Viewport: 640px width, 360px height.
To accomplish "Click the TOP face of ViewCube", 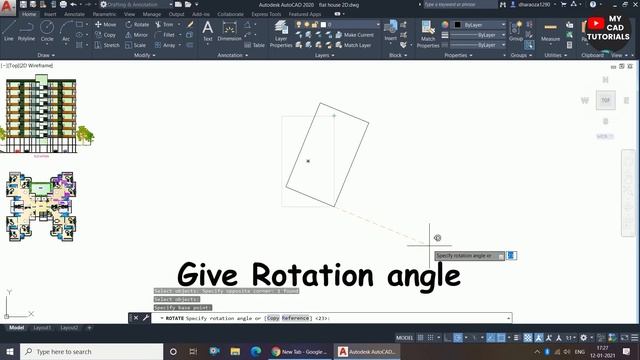I will tap(606, 100).
